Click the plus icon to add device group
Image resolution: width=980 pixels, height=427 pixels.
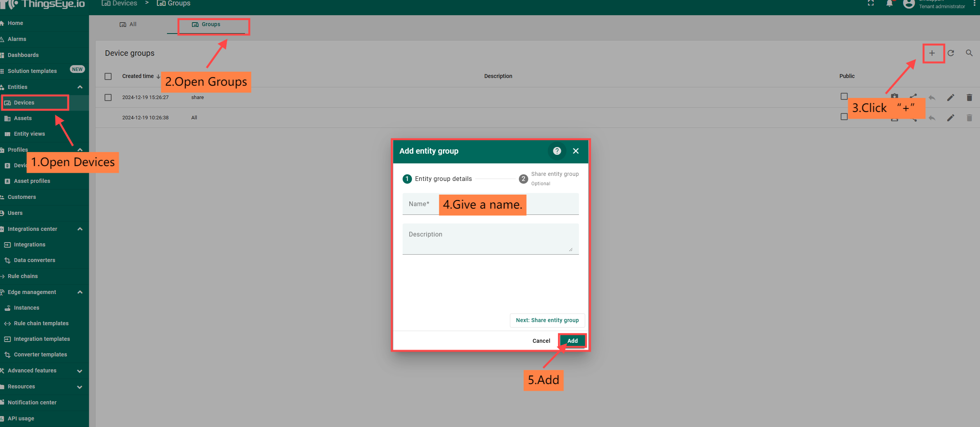[932, 53]
